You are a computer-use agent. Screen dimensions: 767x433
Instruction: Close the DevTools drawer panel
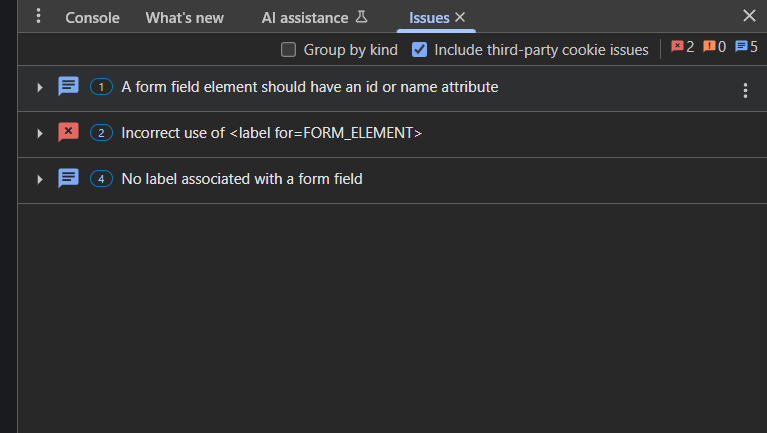click(749, 16)
